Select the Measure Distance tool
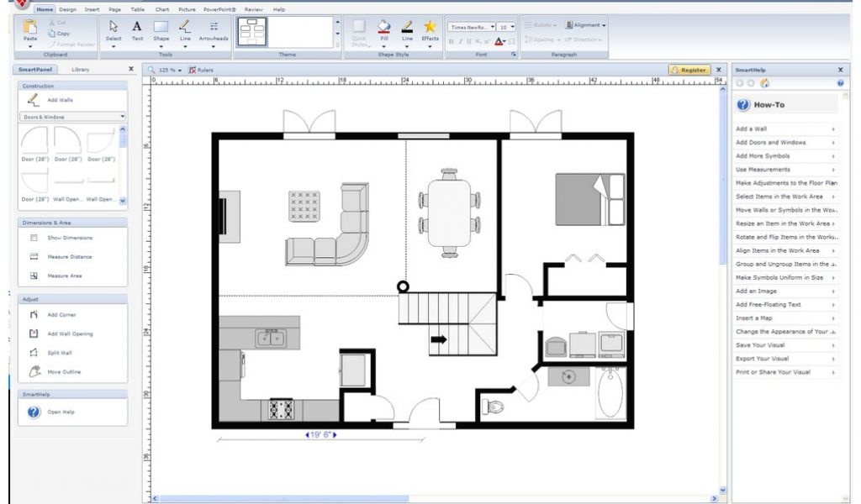The height and width of the screenshot is (504, 861). [34, 257]
